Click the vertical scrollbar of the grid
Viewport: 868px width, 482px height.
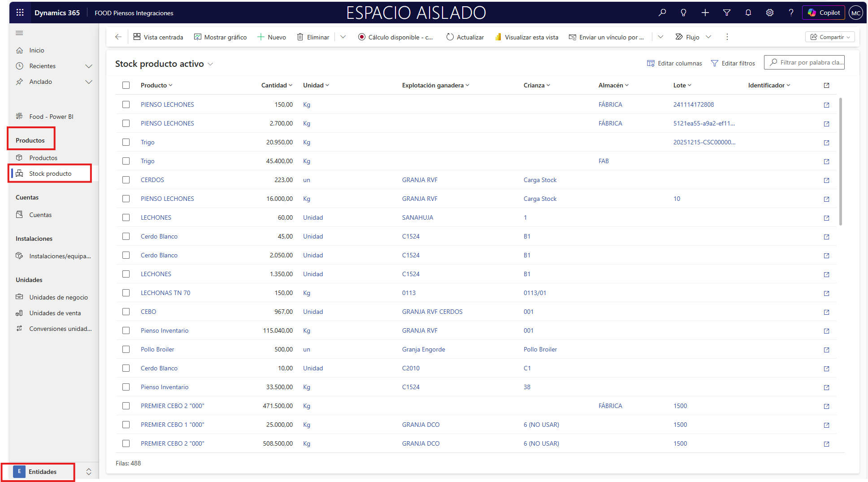point(840,161)
